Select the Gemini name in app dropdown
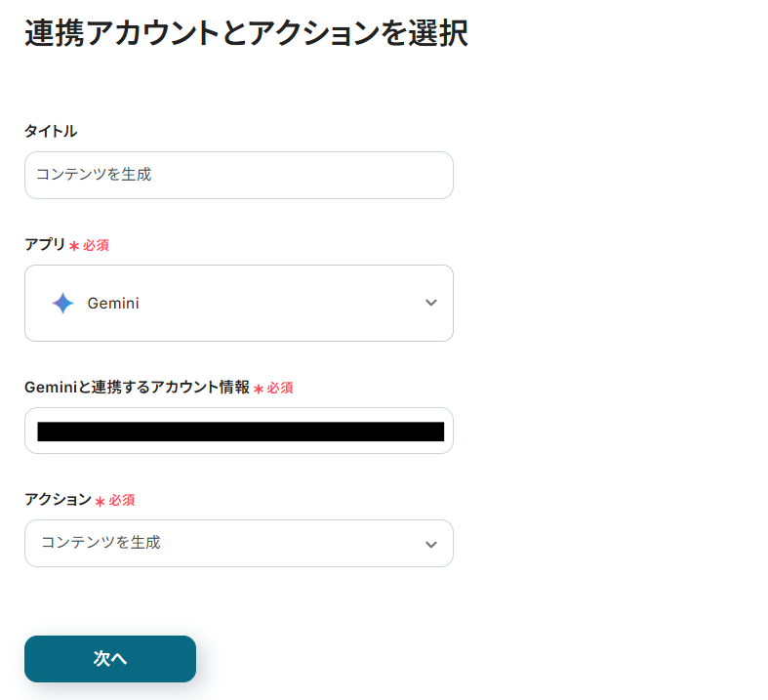The image size is (768, 700). click(x=113, y=304)
